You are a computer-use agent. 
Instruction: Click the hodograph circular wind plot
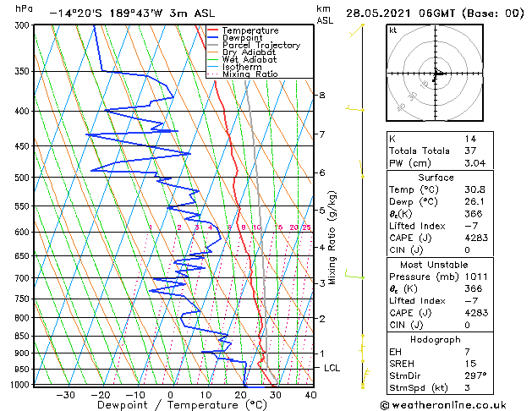point(435,73)
